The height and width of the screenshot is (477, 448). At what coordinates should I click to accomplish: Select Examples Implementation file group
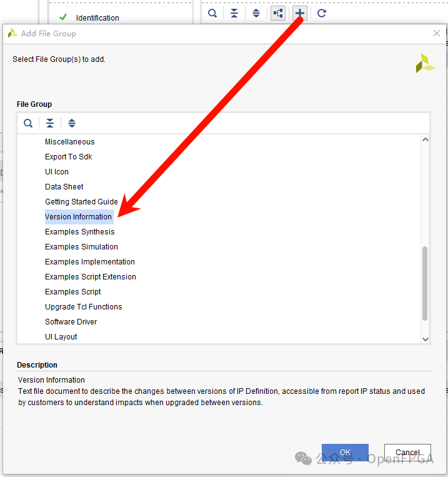pos(90,262)
